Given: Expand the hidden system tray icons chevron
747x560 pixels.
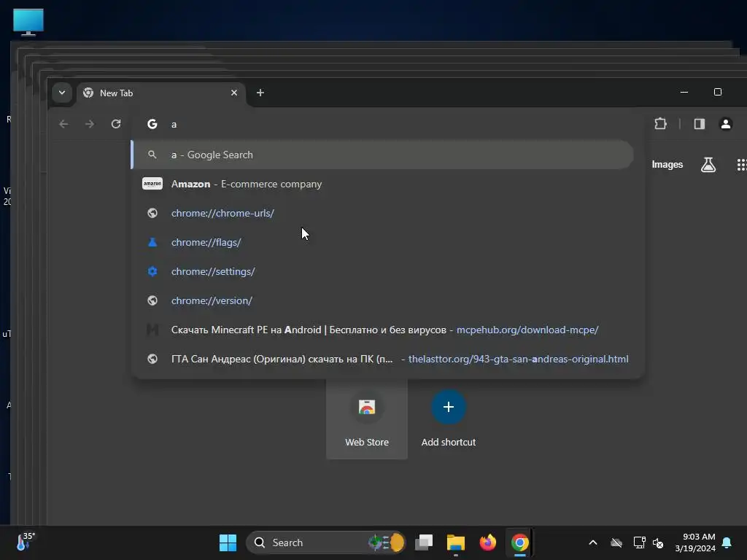Looking at the screenshot, I should point(593,542).
